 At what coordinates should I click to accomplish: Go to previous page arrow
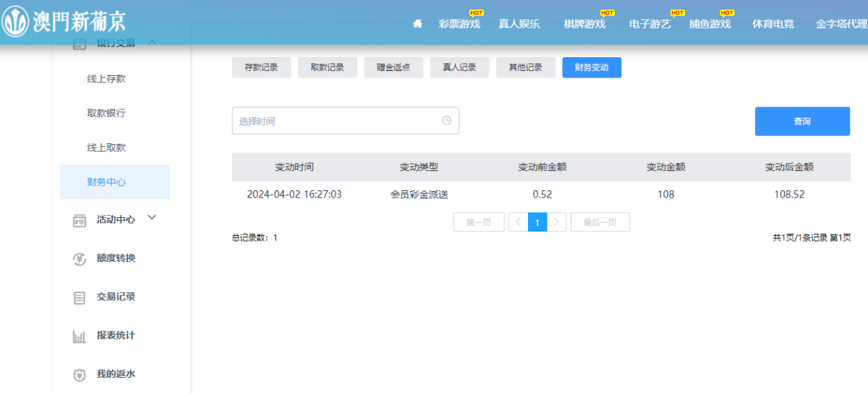pyautogui.click(x=518, y=222)
